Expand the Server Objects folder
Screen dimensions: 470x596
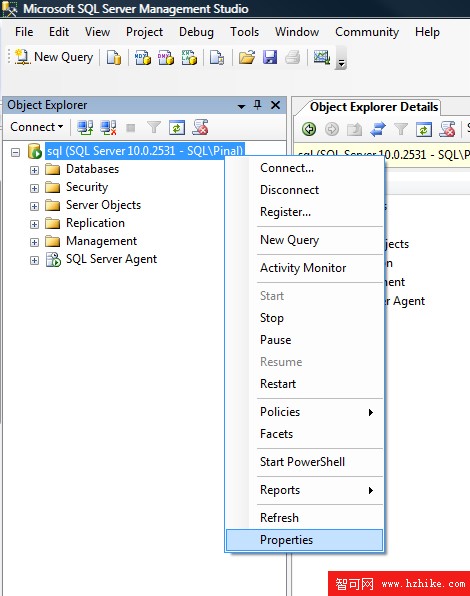[34, 206]
